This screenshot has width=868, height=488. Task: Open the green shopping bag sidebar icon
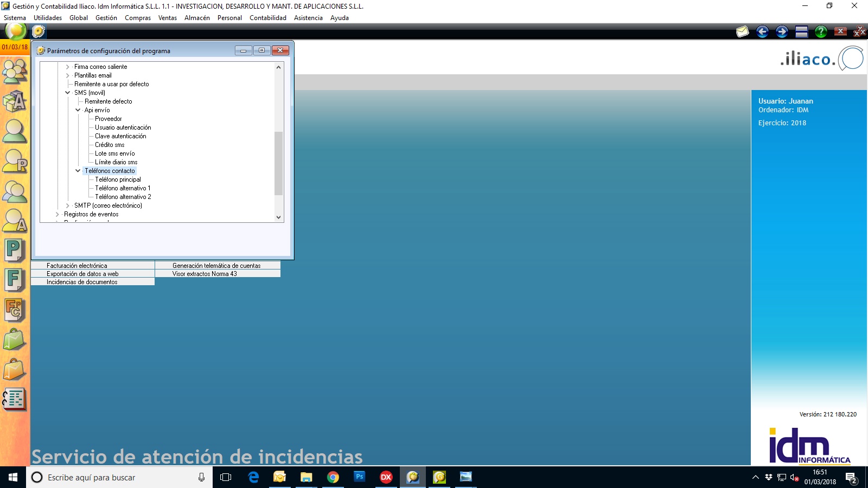tap(15, 340)
